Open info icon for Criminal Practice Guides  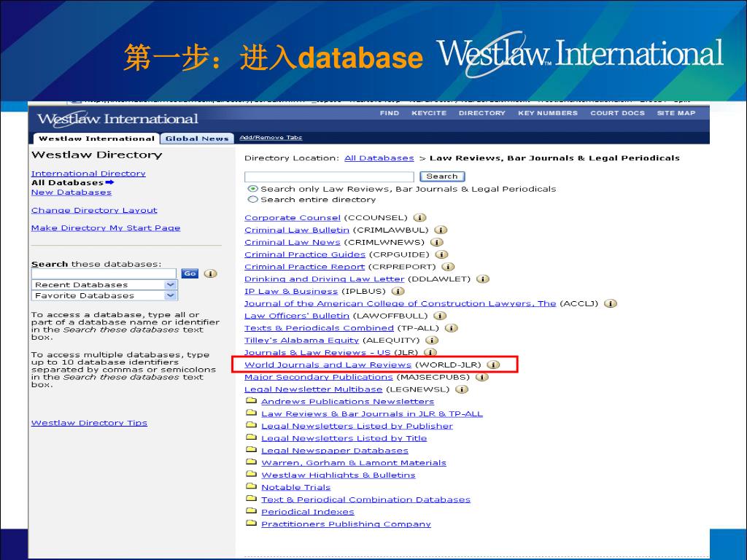(x=441, y=254)
